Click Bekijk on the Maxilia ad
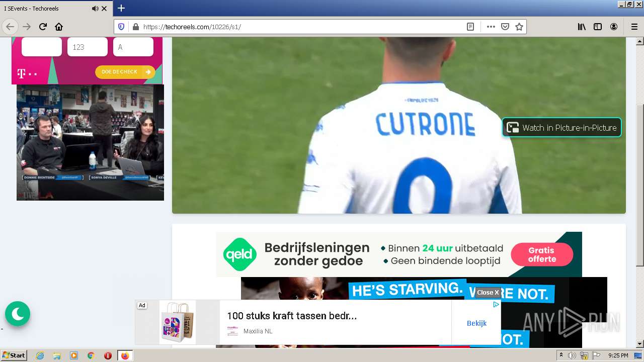 [x=476, y=323]
